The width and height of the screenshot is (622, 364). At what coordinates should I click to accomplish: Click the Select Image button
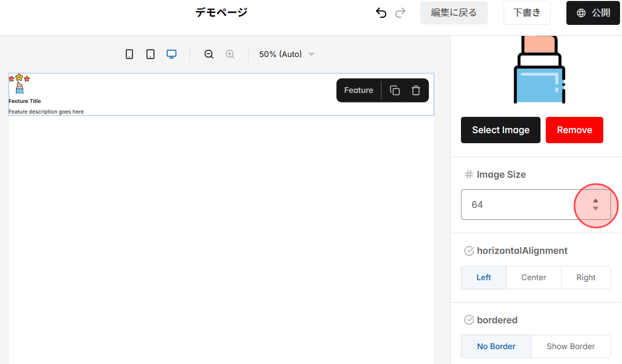pyautogui.click(x=500, y=130)
